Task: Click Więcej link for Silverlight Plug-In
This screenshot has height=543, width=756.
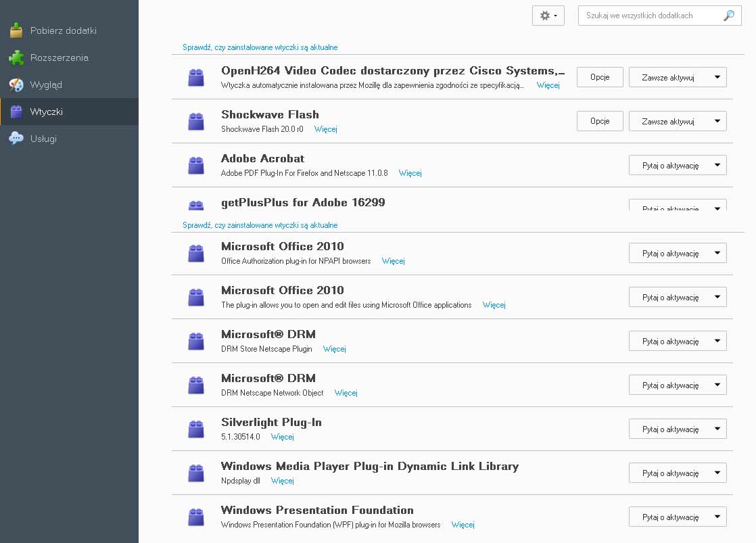Action: (283, 436)
